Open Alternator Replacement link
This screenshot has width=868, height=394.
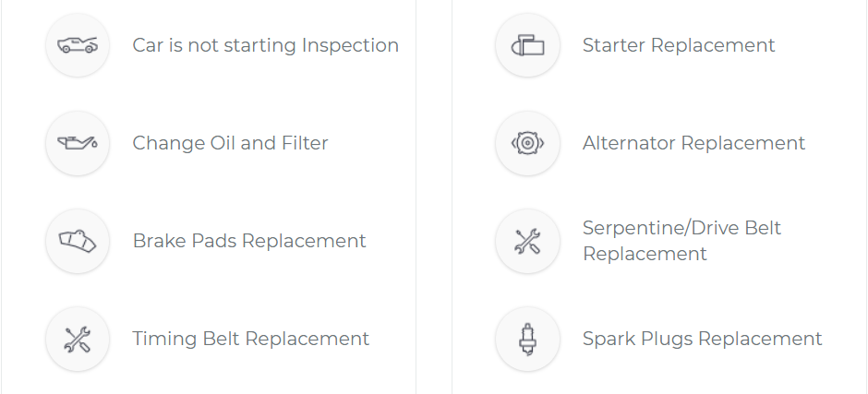[693, 143]
